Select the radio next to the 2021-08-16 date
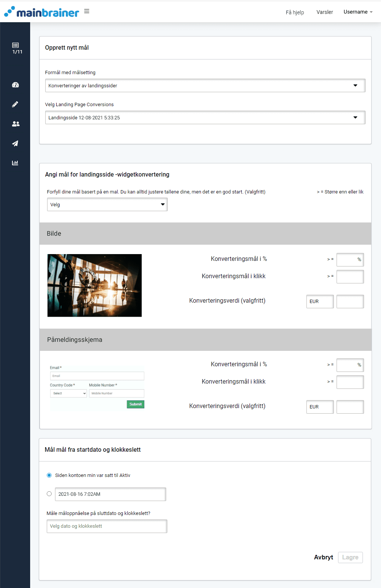The width and height of the screenshot is (381, 588). click(49, 494)
